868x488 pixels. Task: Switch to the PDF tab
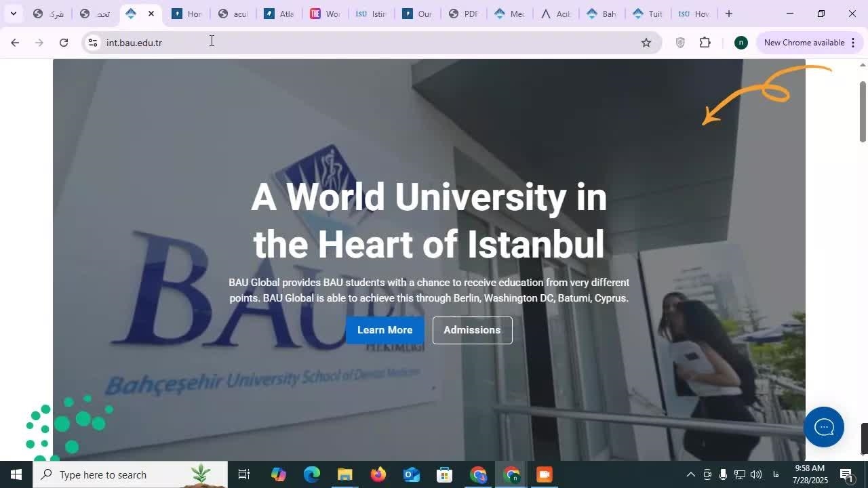click(463, 14)
